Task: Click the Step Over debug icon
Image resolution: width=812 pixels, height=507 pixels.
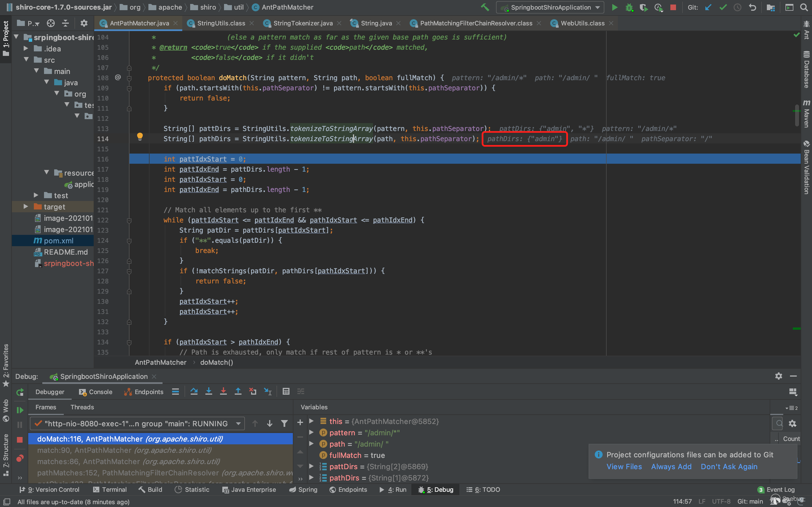Action: [194, 391]
